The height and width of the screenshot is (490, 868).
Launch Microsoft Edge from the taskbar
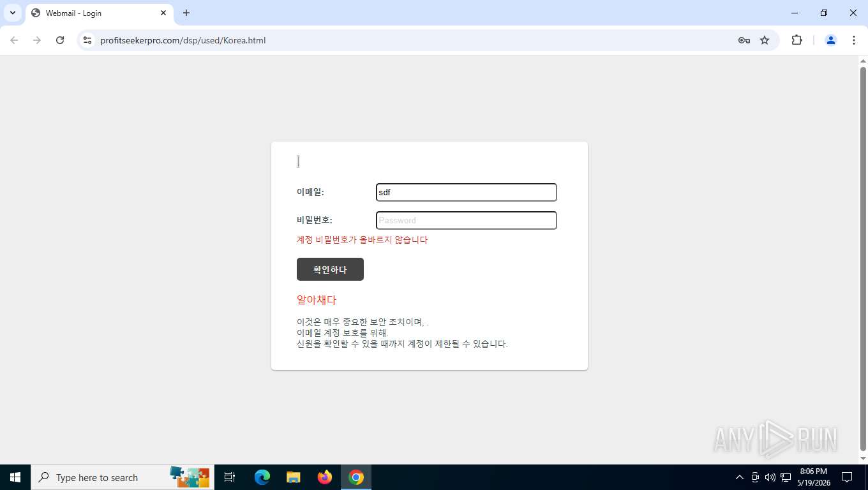click(262, 477)
